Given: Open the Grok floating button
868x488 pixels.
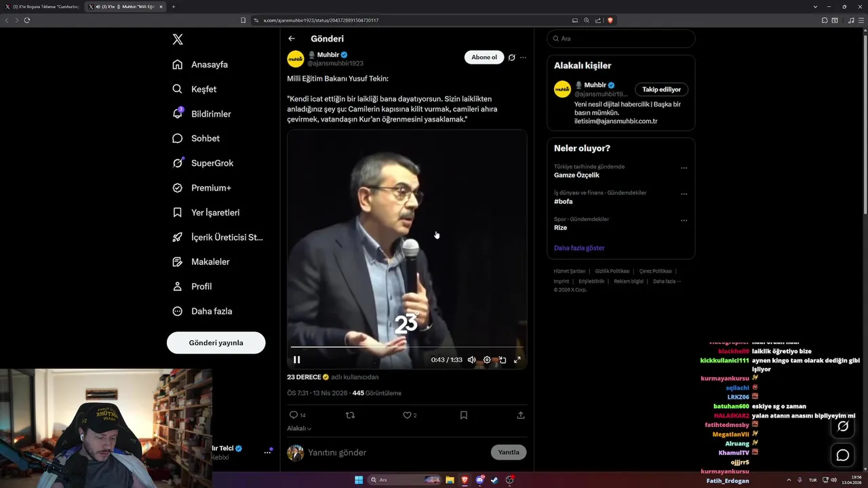Looking at the screenshot, I should click(843, 426).
